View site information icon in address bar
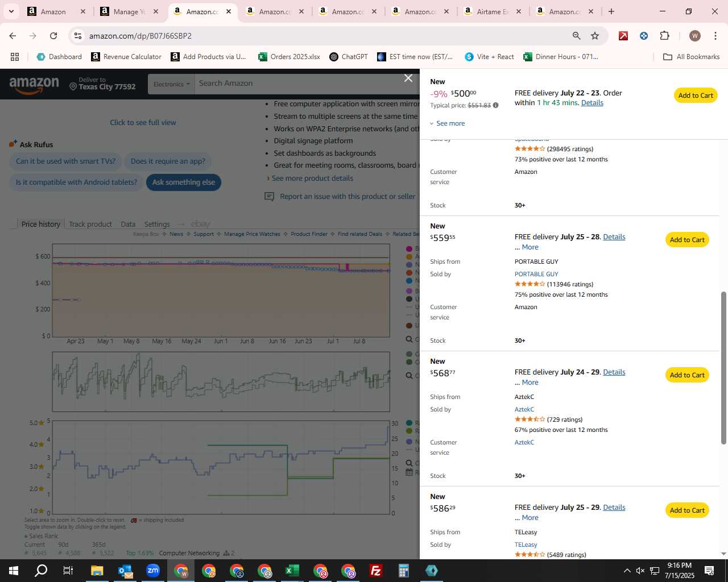The height and width of the screenshot is (582, 728). tap(78, 36)
